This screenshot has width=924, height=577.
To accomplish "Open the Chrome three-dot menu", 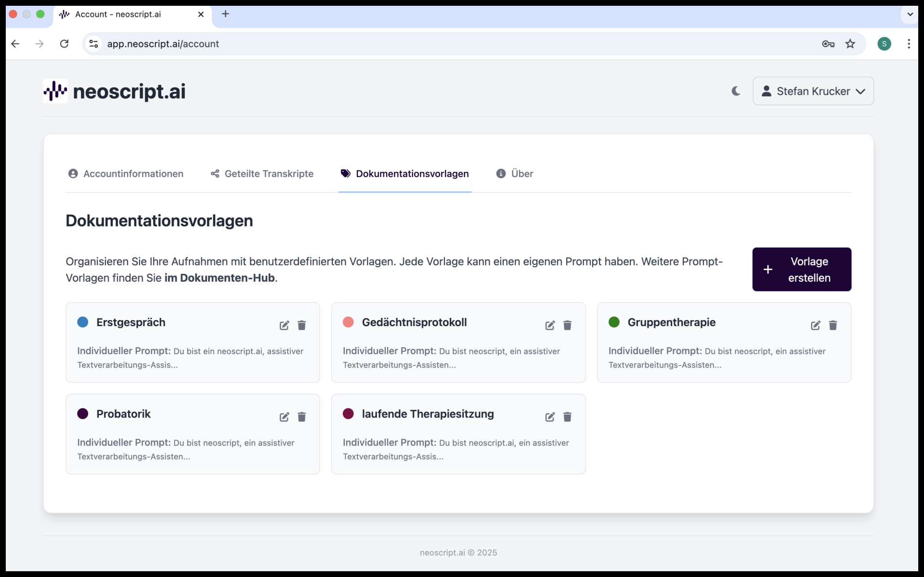I will pyautogui.click(x=909, y=44).
